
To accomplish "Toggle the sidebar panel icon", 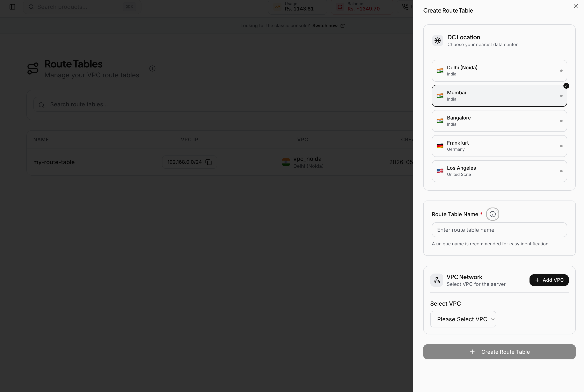I will (12, 7).
